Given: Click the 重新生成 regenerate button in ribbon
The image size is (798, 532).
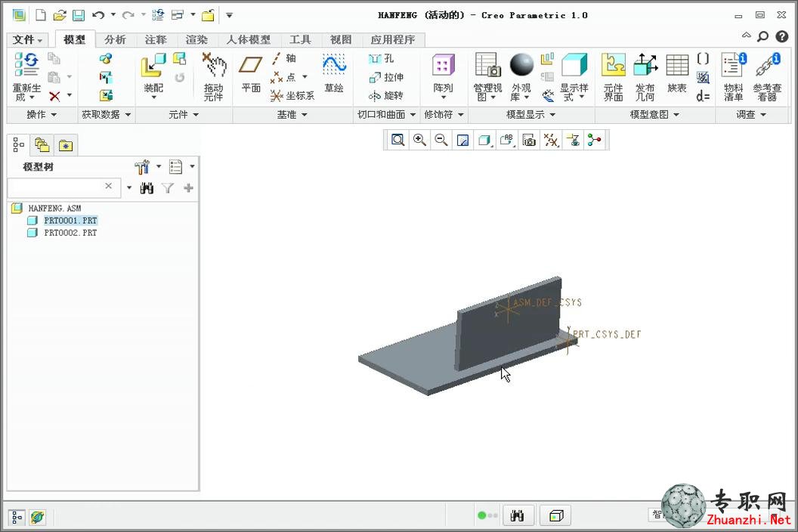Looking at the screenshot, I should coord(26,77).
